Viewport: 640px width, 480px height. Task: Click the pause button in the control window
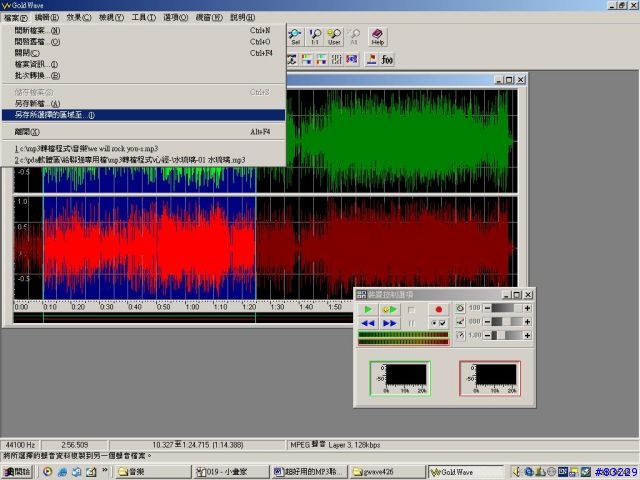411,323
